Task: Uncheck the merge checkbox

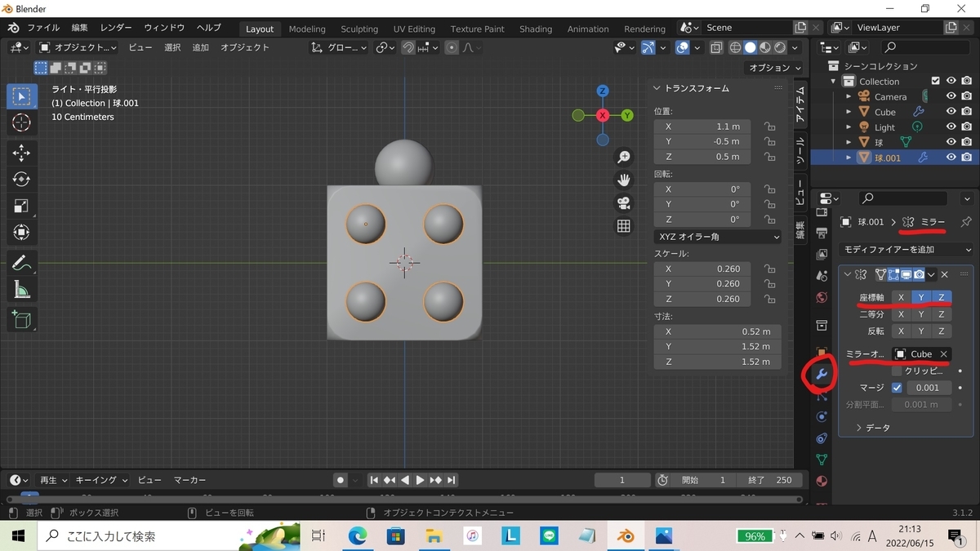Action: [x=897, y=388]
